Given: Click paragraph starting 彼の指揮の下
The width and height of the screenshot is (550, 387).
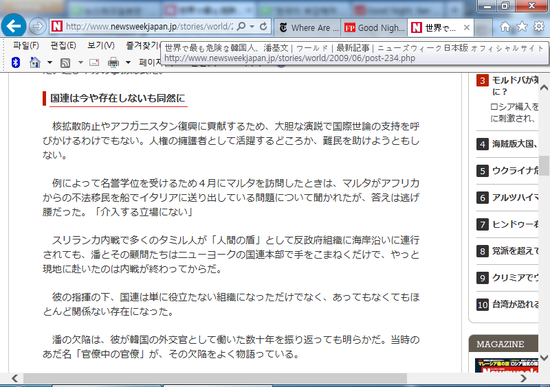Looking at the screenshot, I should [231, 304].
